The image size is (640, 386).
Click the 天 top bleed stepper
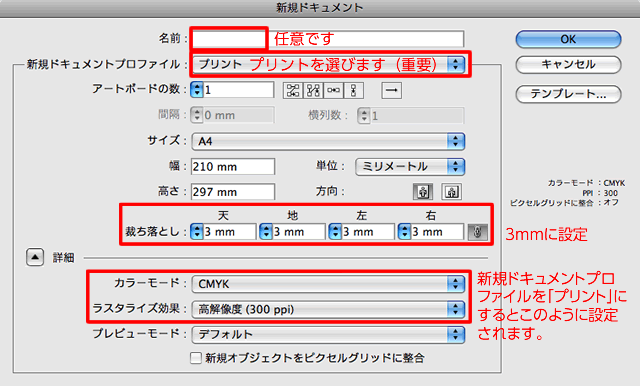[x=197, y=232]
